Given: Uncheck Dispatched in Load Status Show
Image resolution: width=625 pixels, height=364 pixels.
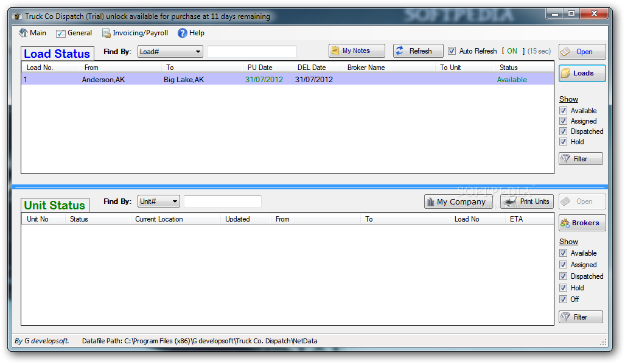Looking at the screenshot, I should click(x=563, y=131).
